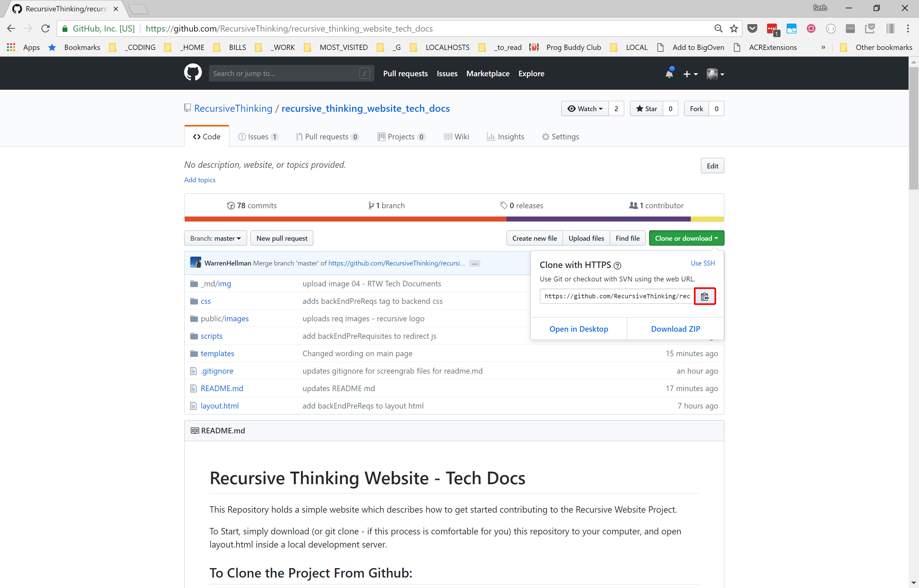The image size is (919, 588).
Task: Open the Chrome Apps shortcut
Action: point(11,47)
